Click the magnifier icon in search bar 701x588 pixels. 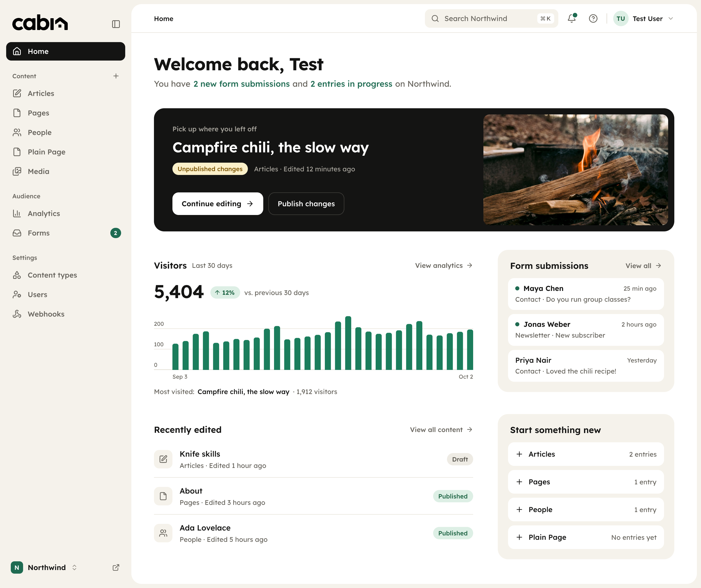click(x=435, y=18)
